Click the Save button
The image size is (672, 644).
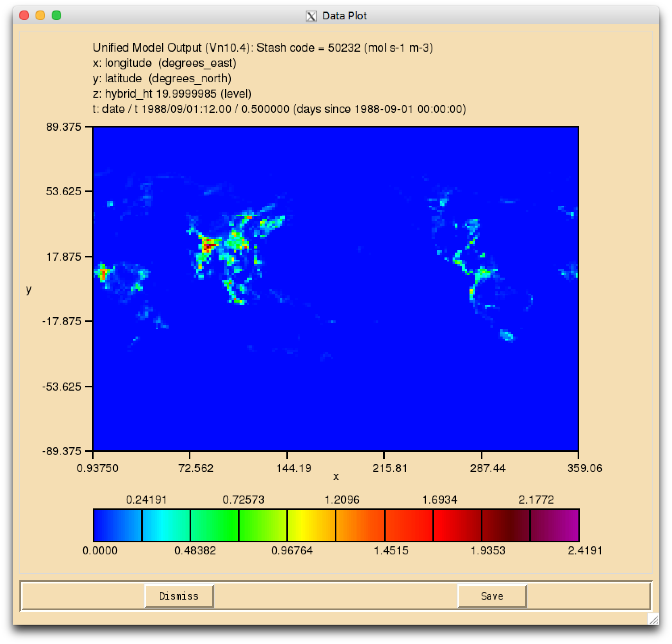tap(492, 596)
